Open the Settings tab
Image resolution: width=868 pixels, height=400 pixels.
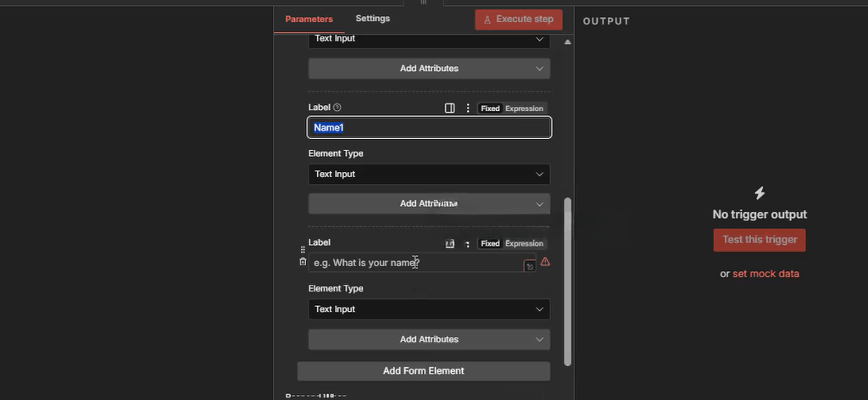[x=373, y=19]
